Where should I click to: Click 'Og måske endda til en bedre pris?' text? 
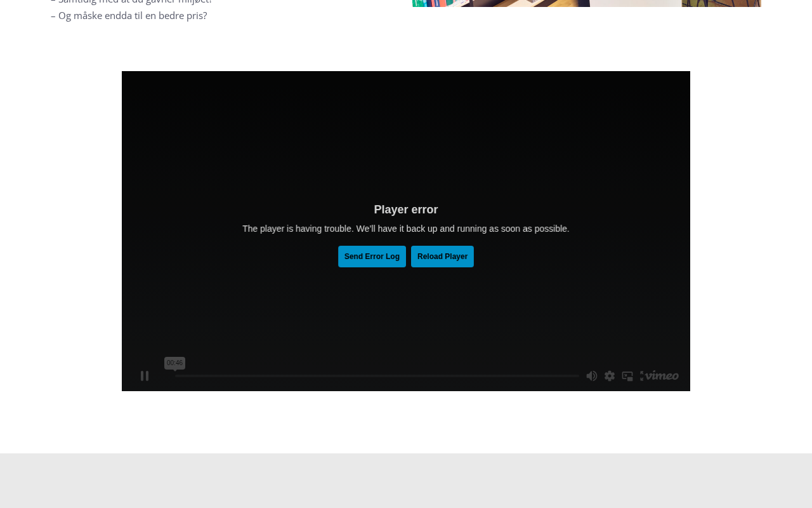(133, 16)
